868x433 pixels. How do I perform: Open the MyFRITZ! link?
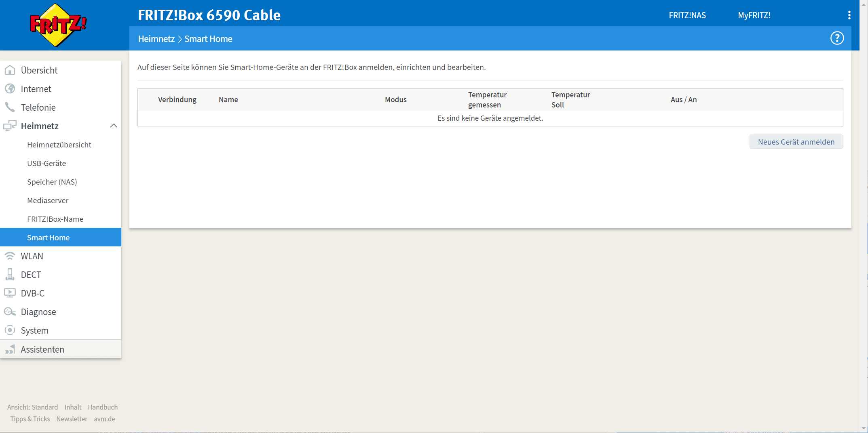[754, 15]
